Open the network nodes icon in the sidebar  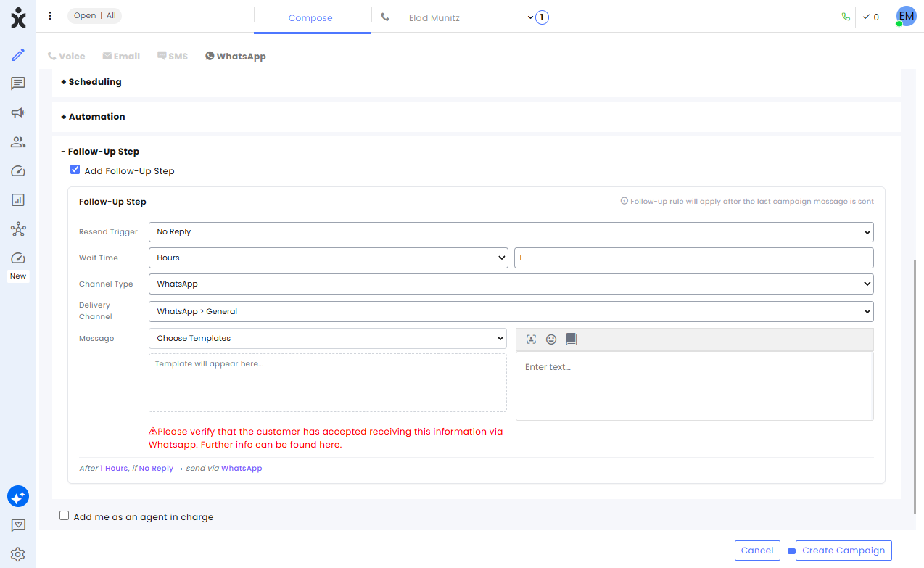click(18, 229)
